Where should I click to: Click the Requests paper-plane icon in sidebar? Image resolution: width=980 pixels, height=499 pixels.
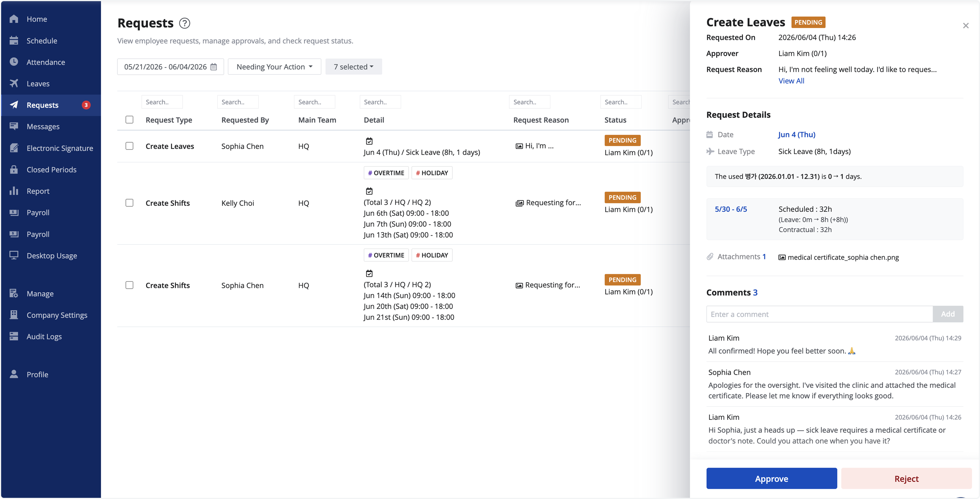tap(14, 105)
